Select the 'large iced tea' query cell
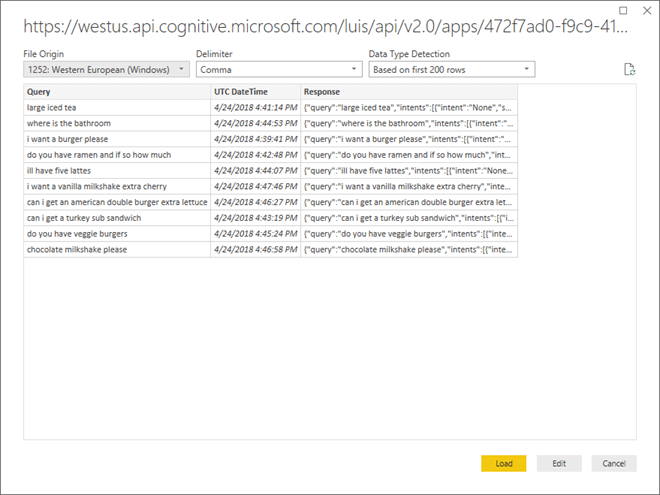This screenshot has width=660, height=495. point(117,107)
